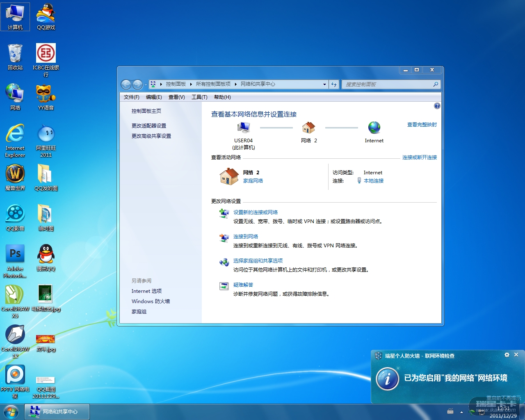Open 选择家庭组和共享选项 link
This screenshot has height=420, width=525.
(258, 261)
